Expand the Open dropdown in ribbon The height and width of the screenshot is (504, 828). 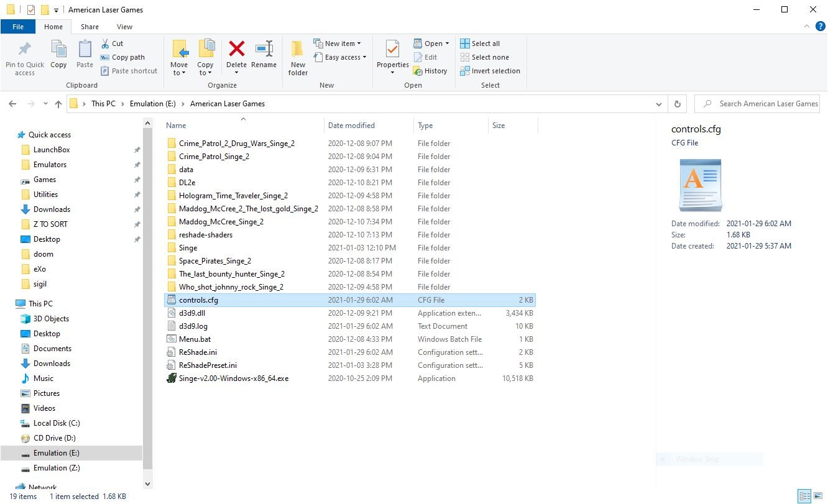click(x=431, y=44)
